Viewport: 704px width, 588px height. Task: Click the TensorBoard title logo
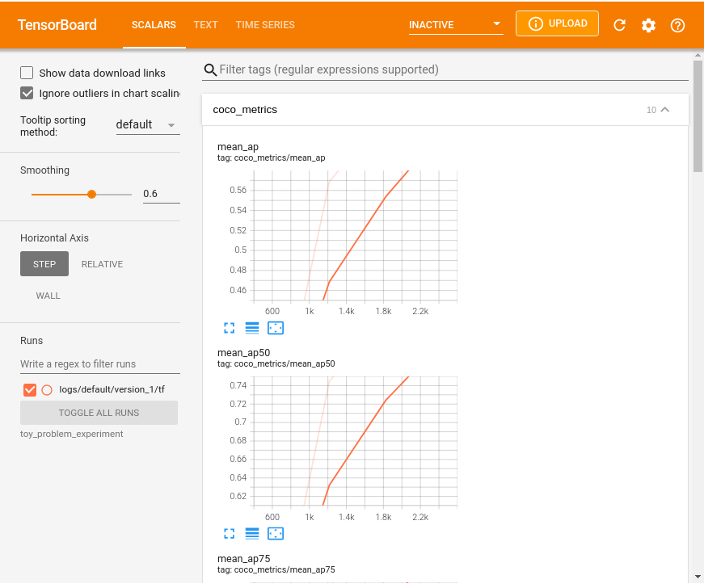tap(57, 25)
